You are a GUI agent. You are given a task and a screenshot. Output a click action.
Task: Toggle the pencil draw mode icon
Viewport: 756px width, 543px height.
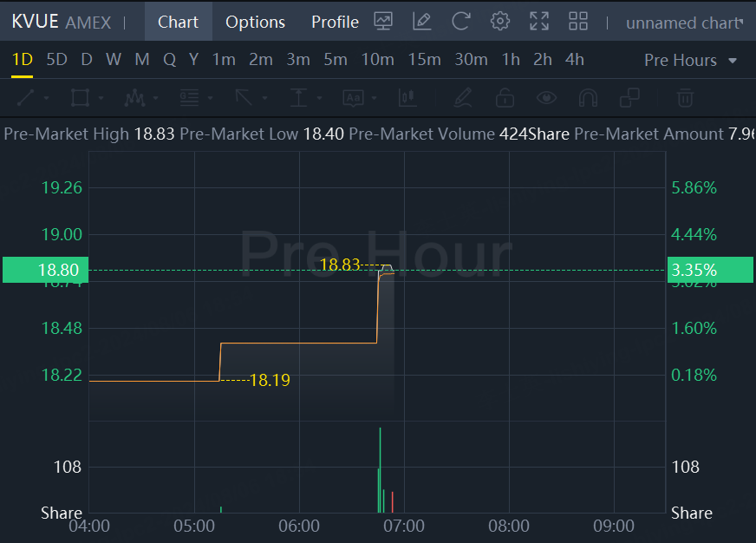click(463, 98)
